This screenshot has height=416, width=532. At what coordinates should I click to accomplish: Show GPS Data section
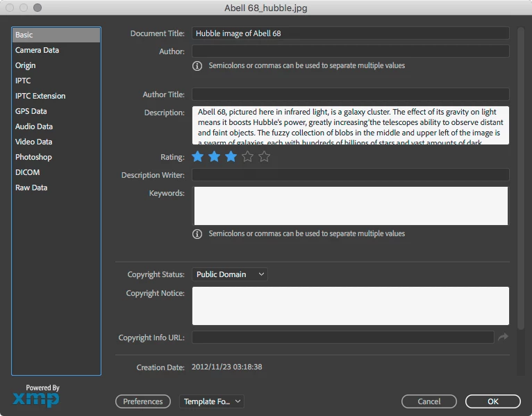coord(56,111)
